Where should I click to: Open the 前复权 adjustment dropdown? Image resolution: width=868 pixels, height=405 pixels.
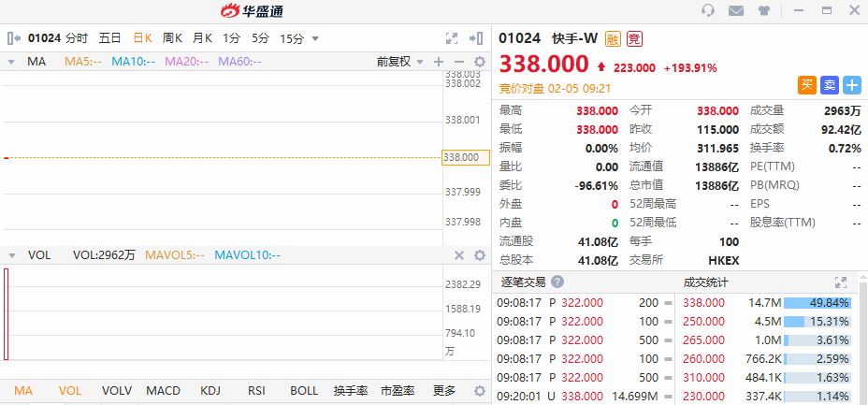point(399,62)
